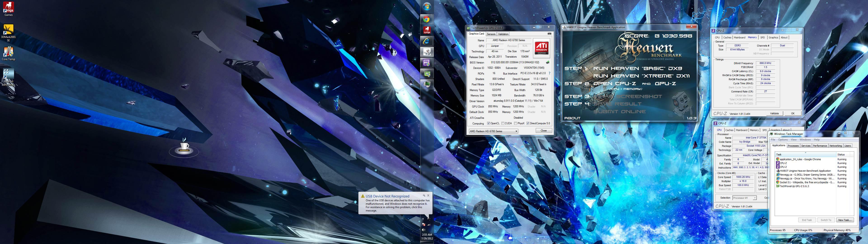The height and width of the screenshot is (244, 868).
Task: Toggle DirectCompute 5.0 checkbox in GPU-Z
Action: pyautogui.click(x=528, y=123)
